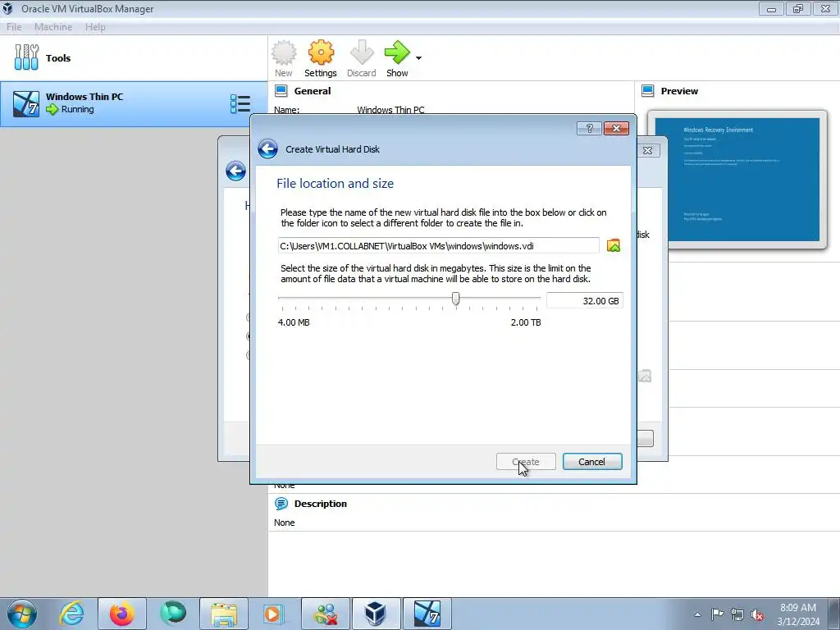
Task: Click the 'File location and size' heading
Action: (x=335, y=183)
